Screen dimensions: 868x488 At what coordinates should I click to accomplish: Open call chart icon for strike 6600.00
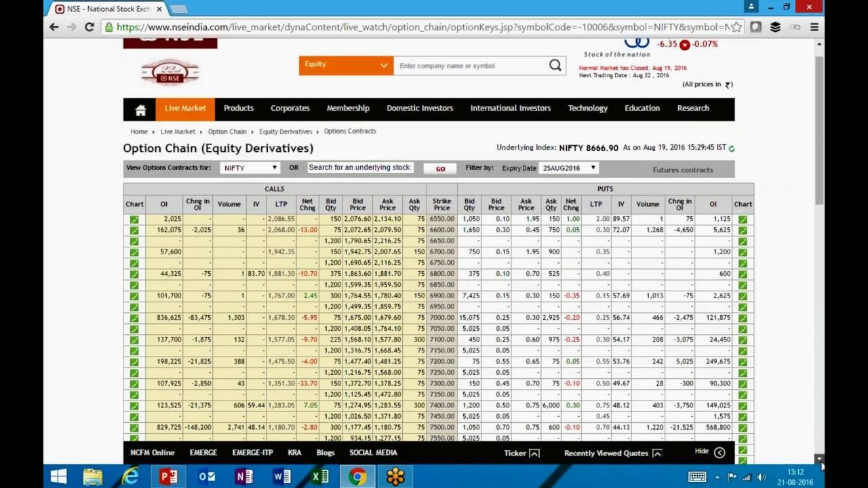(134, 230)
